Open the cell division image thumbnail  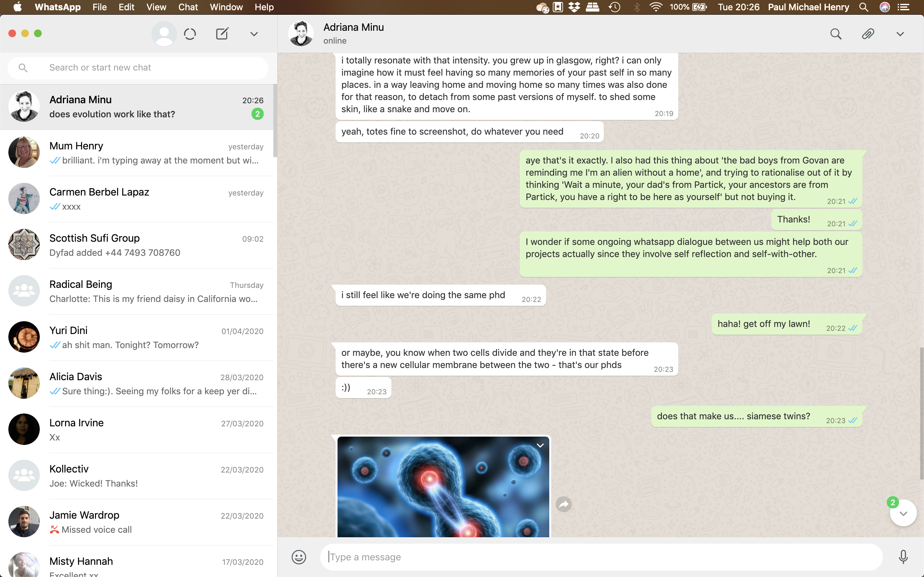tap(443, 487)
